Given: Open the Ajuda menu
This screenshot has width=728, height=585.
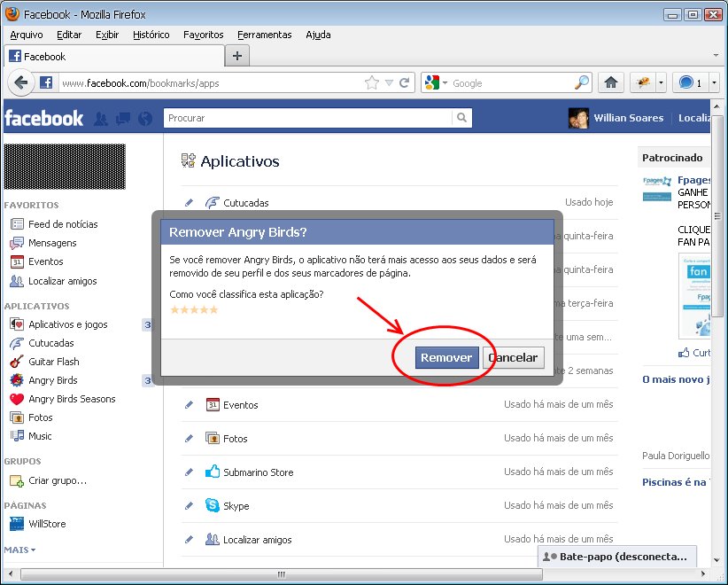Looking at the screenshot, I should (x=318, y=35).
